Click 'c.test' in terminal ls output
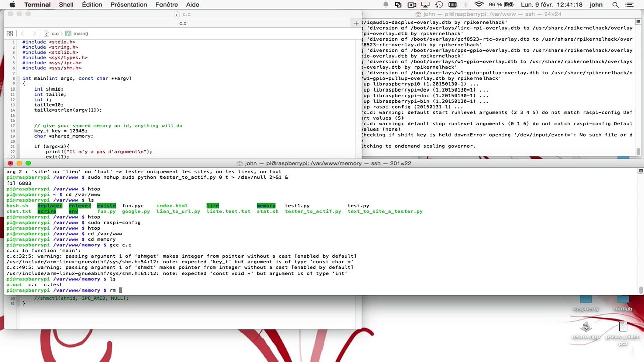 [x=53, y=285]
